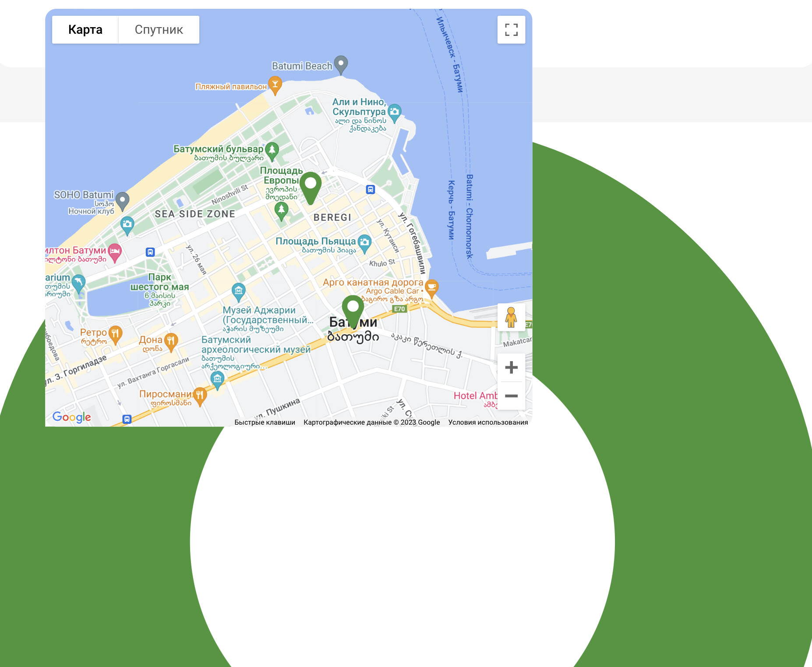Click the Khulo St street label
Viewport: 812px width, 667px height.
(382, 263)
